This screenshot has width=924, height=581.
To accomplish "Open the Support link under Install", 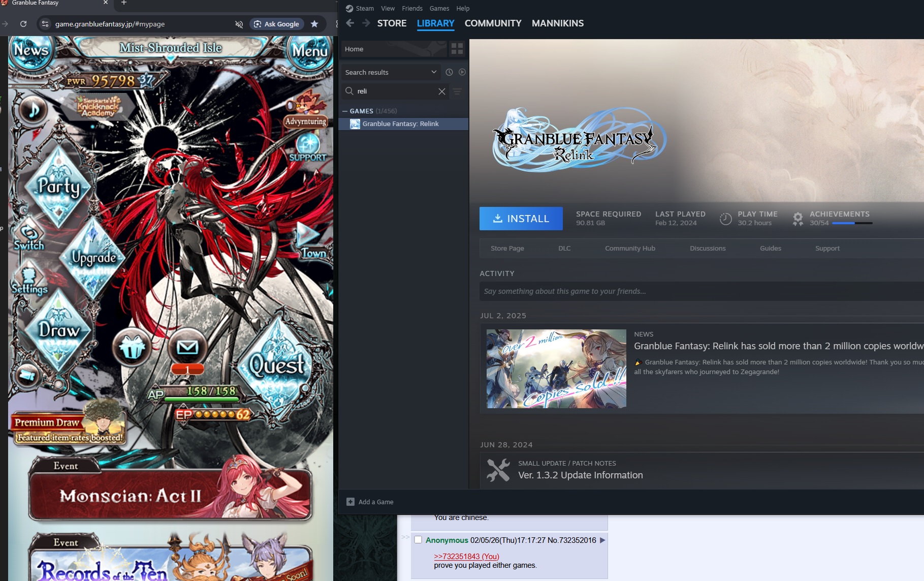I will pos(827,249).
